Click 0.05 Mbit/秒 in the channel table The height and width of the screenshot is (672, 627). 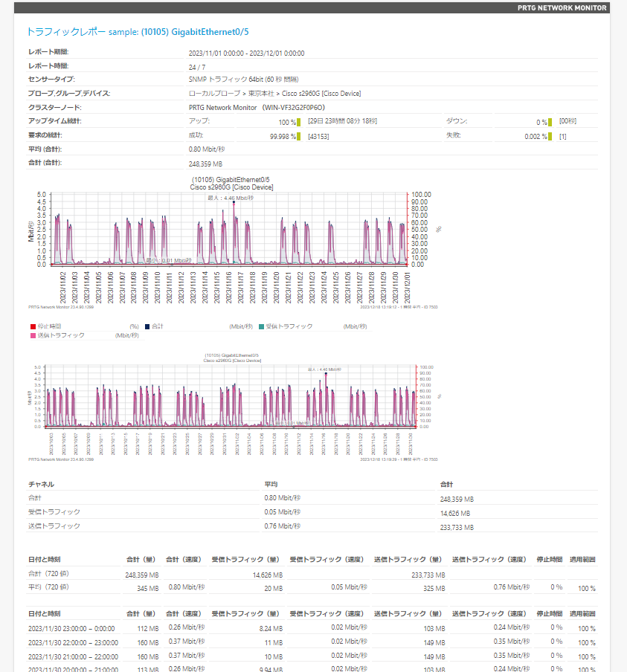point(282,512)
